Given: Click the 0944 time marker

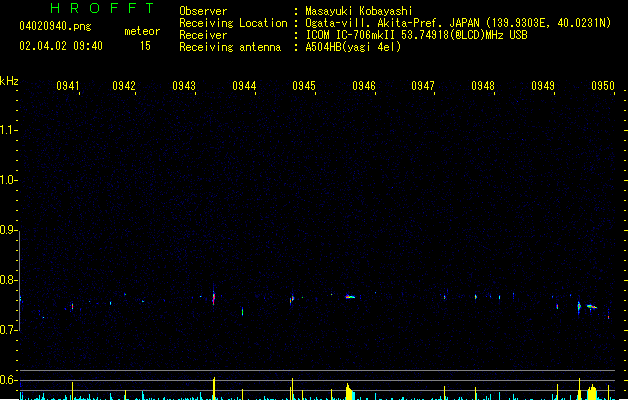Looking at the screenshot, I should [x=244, y=86].
